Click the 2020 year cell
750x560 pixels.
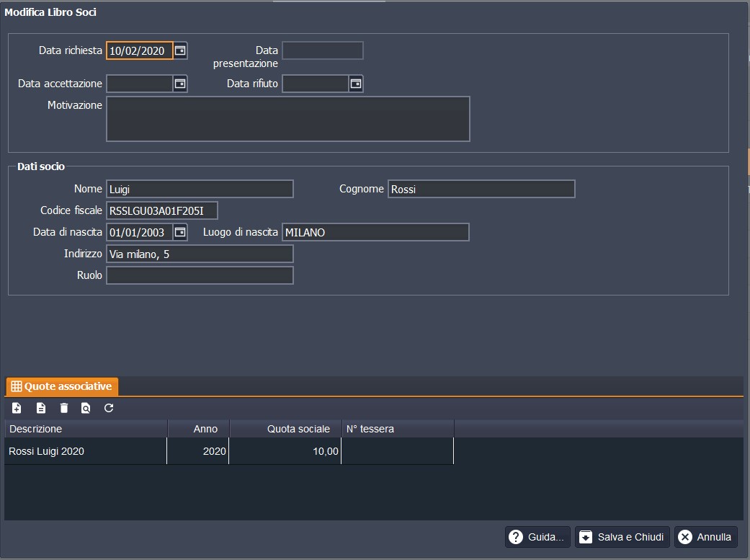tap(198, 451)
